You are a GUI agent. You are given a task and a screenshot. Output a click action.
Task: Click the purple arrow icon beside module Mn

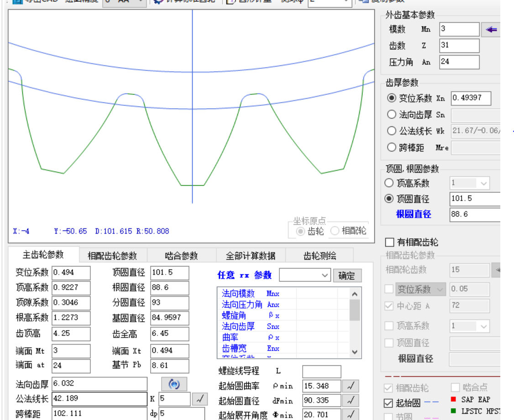point(491,30)
